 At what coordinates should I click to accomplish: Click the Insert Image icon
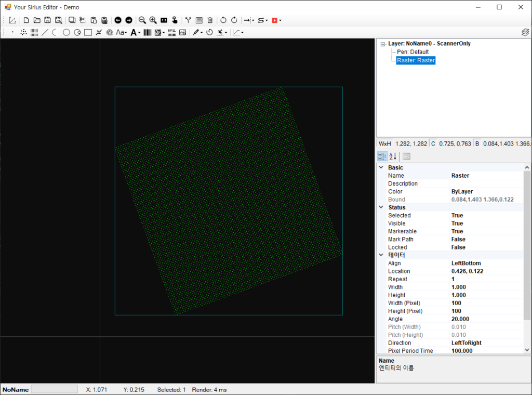point(182,32)
